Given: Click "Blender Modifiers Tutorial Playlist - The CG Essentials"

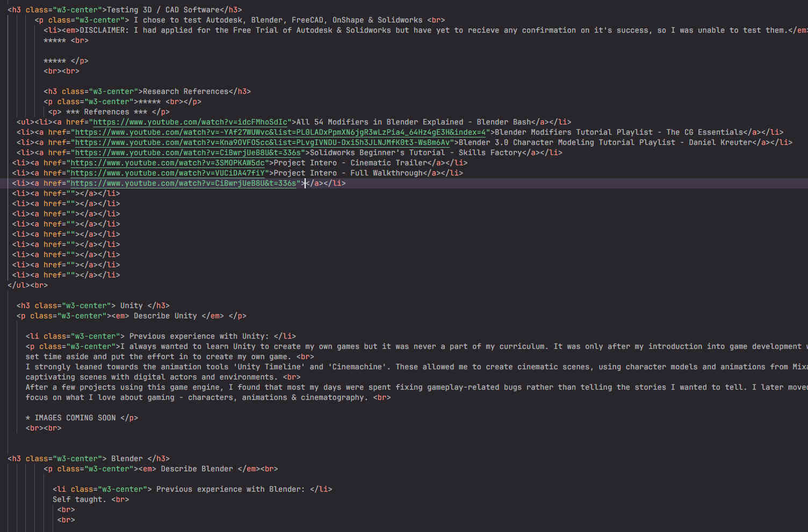Looking at the screenshot, I should pos(618,132).
